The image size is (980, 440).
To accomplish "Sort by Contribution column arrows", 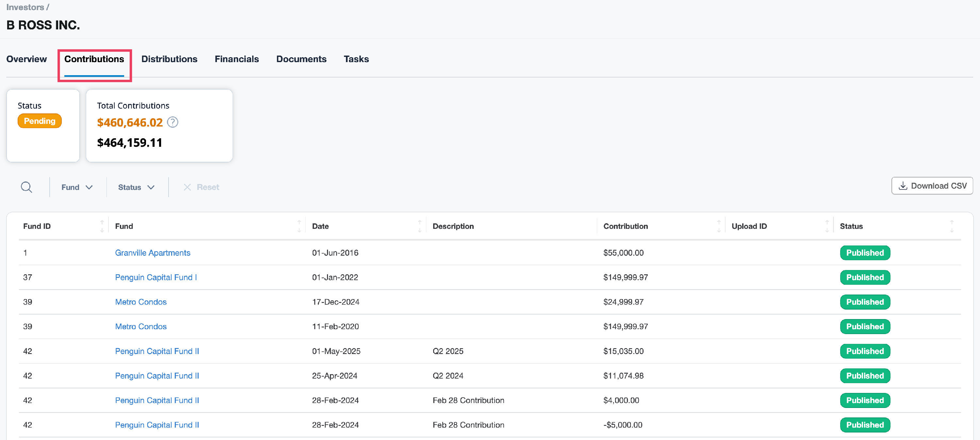I will tap(718, 226).
